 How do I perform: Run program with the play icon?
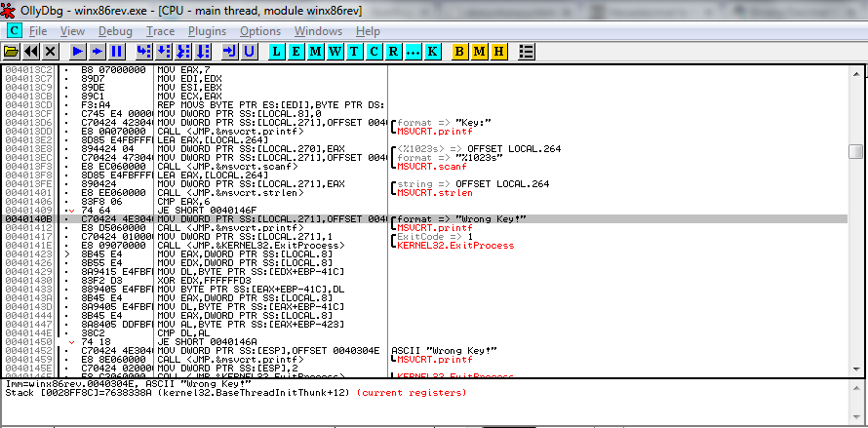tap(78, 52)
